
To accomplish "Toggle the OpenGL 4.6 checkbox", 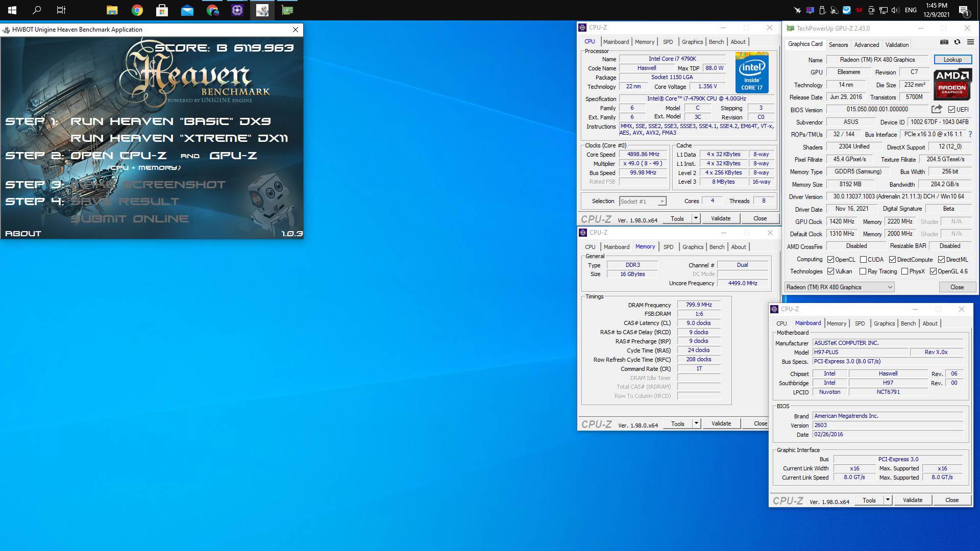I will pos(933,271).
